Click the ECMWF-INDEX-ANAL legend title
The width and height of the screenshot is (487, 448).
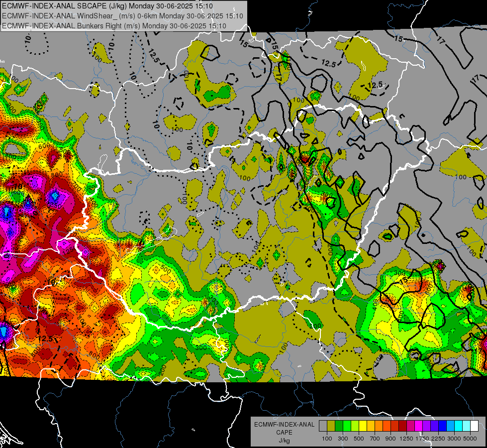[284, 425]
